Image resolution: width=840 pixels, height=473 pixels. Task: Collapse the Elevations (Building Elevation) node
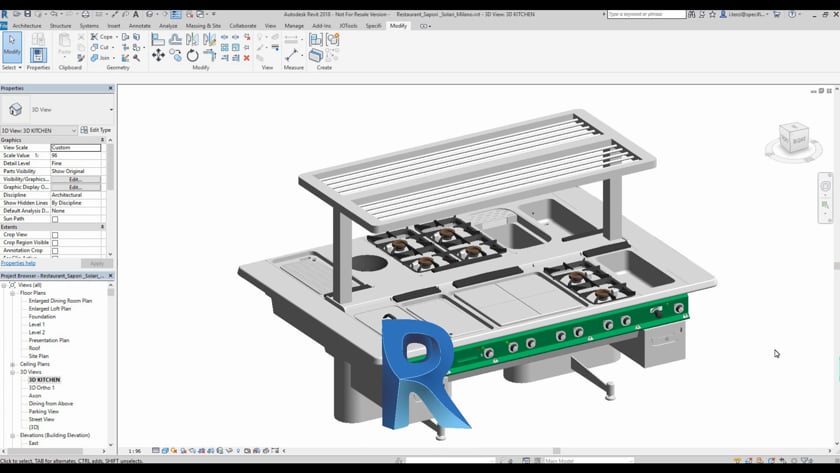12,436
